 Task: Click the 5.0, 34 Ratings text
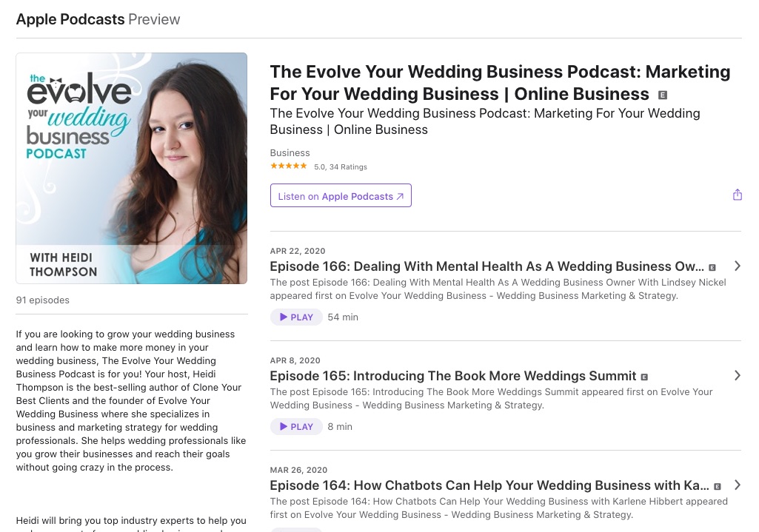[341, 167]
